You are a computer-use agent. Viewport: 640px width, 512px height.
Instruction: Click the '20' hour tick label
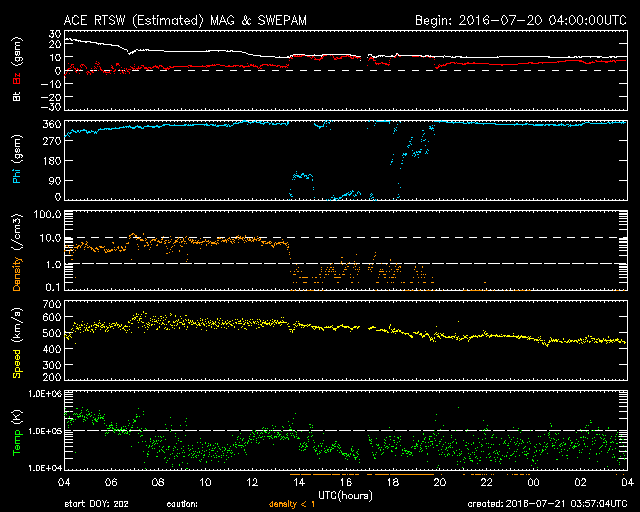coord(440,482)
